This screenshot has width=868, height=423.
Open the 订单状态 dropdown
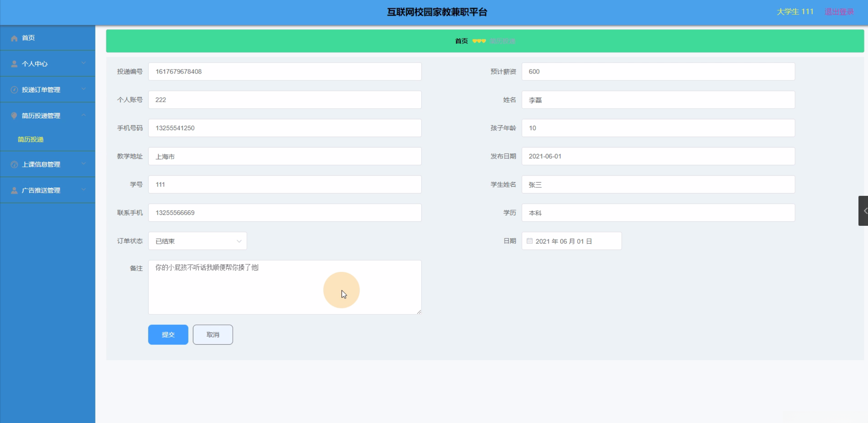coord(197,241)
